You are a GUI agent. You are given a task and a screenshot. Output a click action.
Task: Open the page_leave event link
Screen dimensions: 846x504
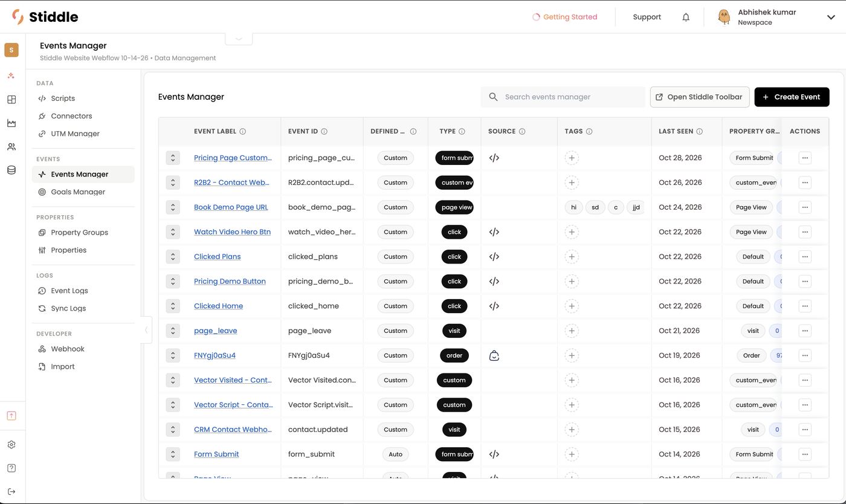pyautogui.click(x=216, y=331)
